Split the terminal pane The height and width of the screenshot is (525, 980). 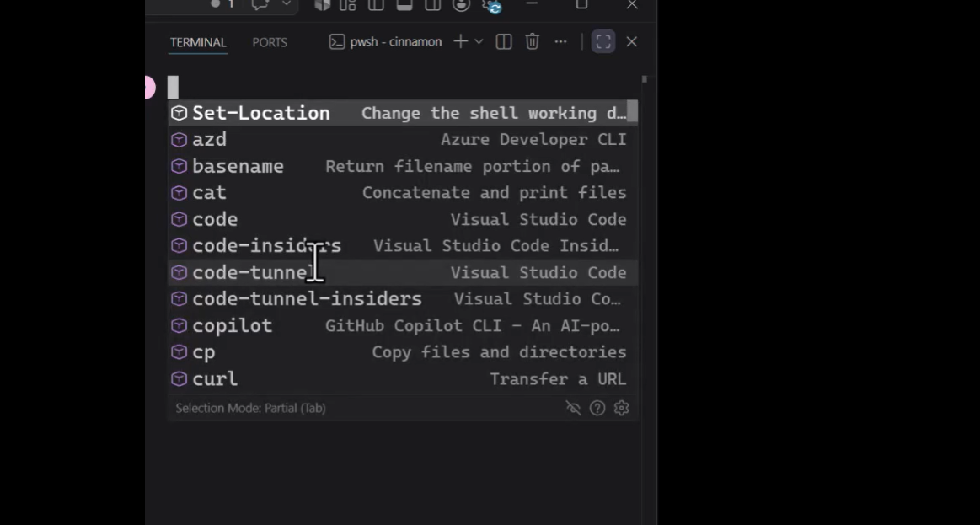point(504,42)
